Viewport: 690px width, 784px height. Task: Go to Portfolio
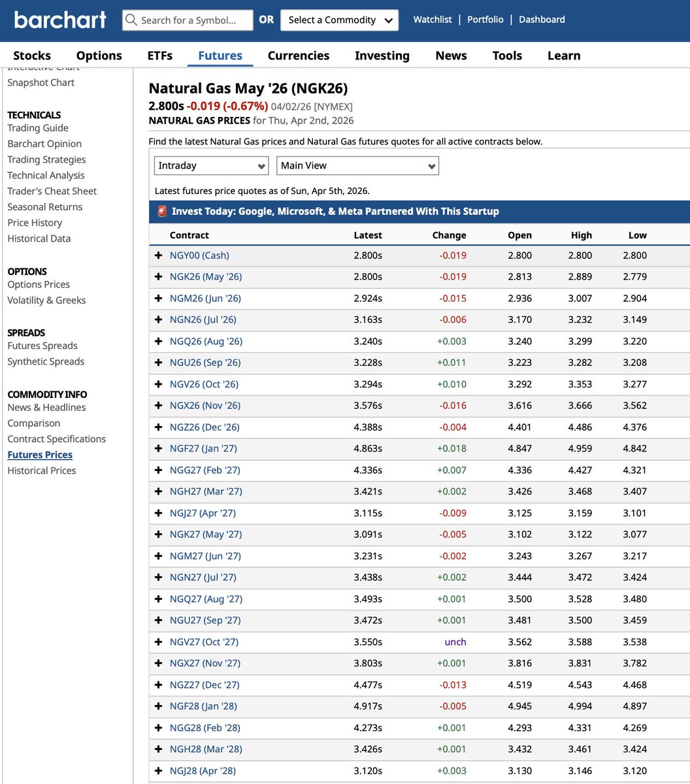click(x=485, y=20)
